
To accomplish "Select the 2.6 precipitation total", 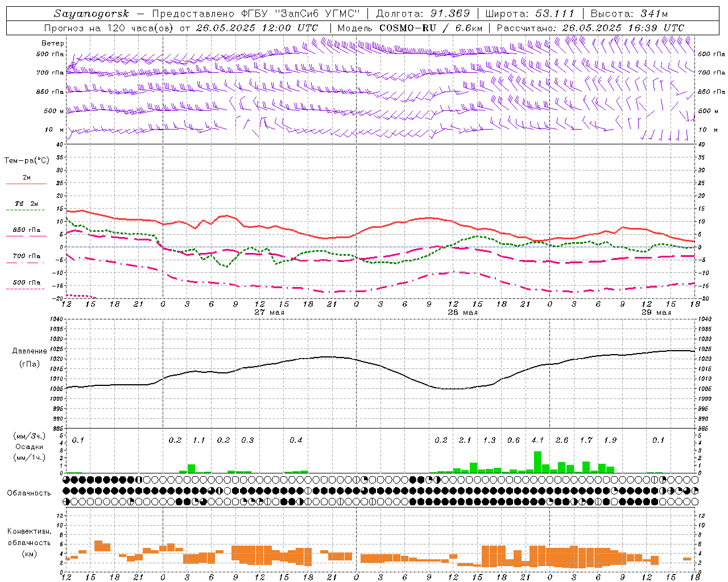I will (x=562, y=440).
